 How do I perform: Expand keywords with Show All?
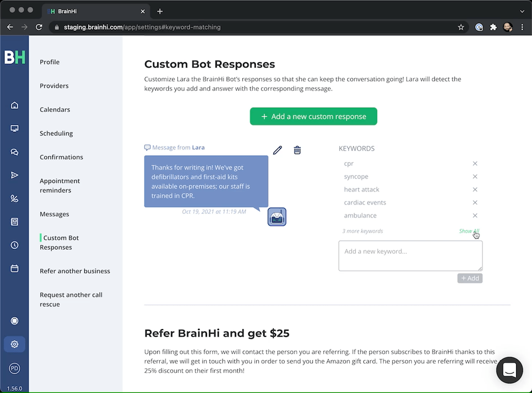[469, 231]
